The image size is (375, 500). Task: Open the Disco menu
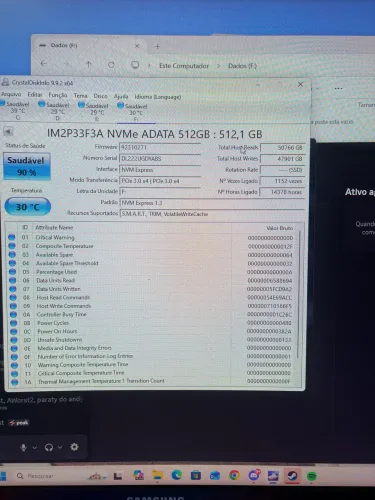click(x=100, y=96)
